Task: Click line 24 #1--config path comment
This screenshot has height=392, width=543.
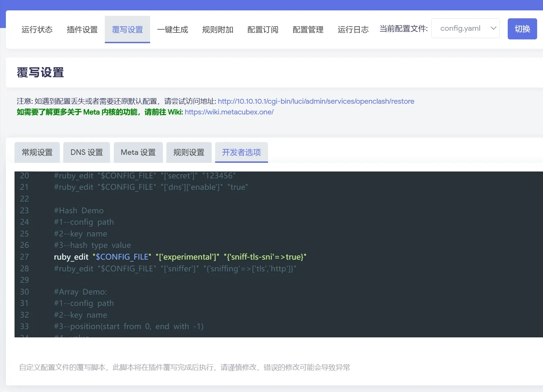Action: 84,222
